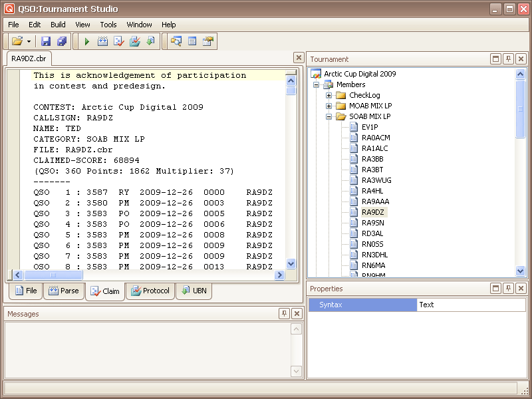This screenshot has height=399, width=532.
Task: Collapse the SOAB MIX LP folder
Action: (x=329, y=116)
